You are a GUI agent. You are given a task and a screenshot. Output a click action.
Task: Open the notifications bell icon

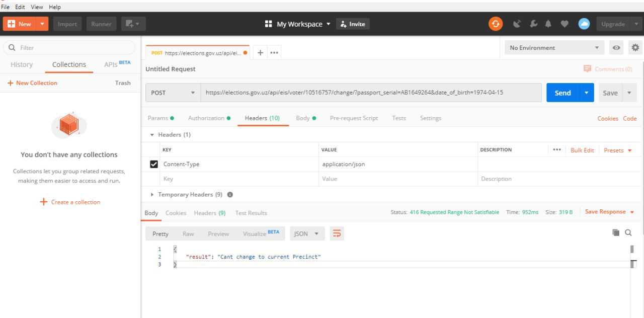[x=548, y=24]
